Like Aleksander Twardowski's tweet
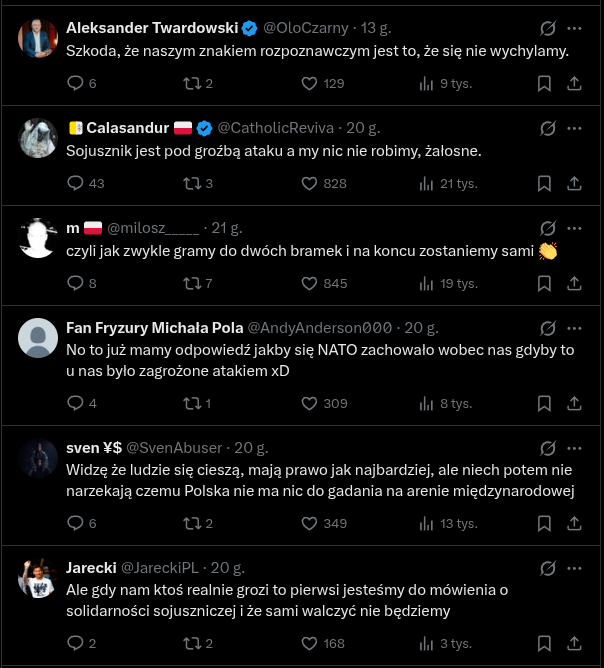The height and width of the screenshot is (668, 604). click(310, 84)
